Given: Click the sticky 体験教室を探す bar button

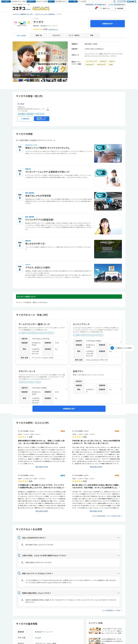Looking at the screenshot, I should pos(69,409).
